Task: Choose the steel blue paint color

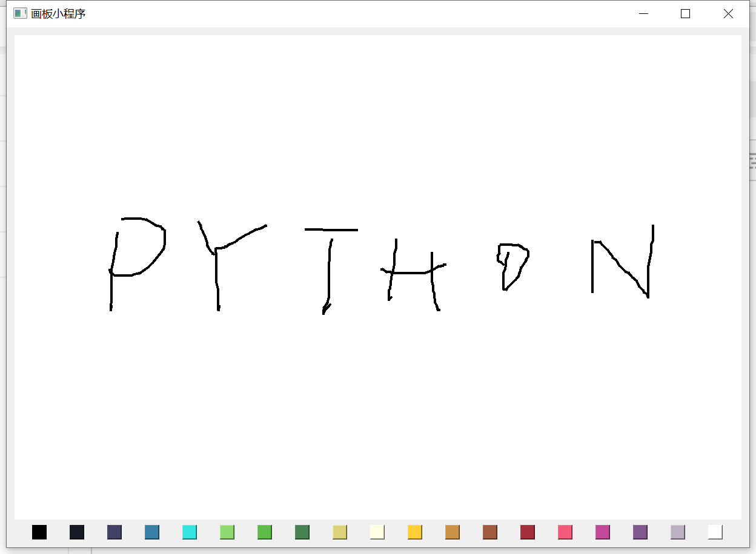Action: coord(152,532)
